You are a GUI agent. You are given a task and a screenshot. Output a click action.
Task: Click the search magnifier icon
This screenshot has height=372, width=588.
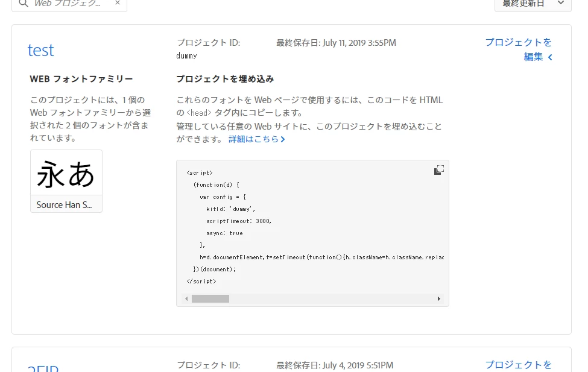[24, 4]
